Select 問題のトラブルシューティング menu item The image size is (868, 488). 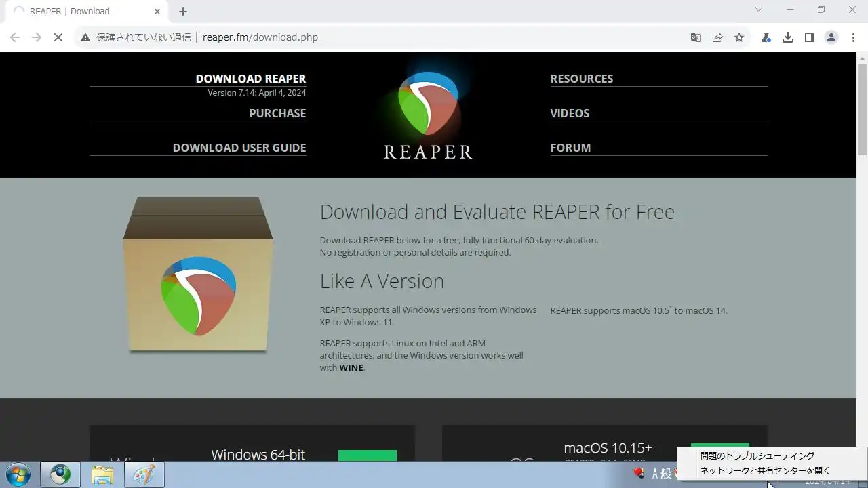772,456
